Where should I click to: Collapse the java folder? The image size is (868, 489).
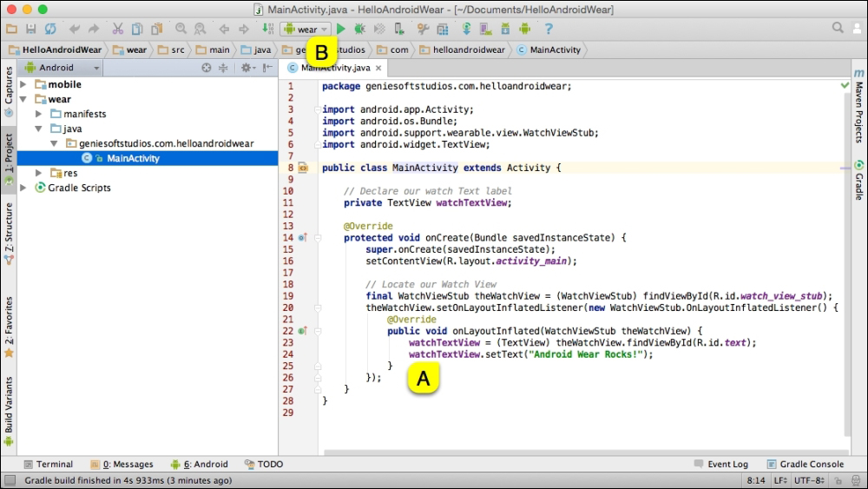[39, 129]
